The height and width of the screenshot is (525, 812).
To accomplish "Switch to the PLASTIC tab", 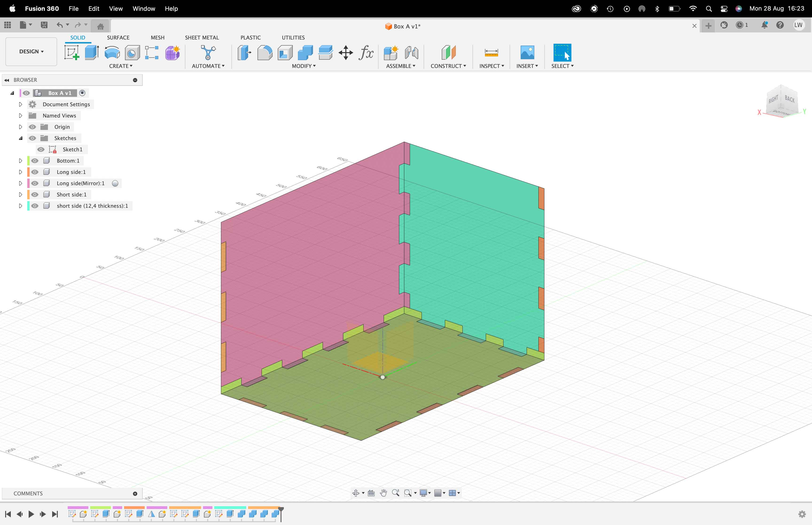I will (x=250, y=38).
